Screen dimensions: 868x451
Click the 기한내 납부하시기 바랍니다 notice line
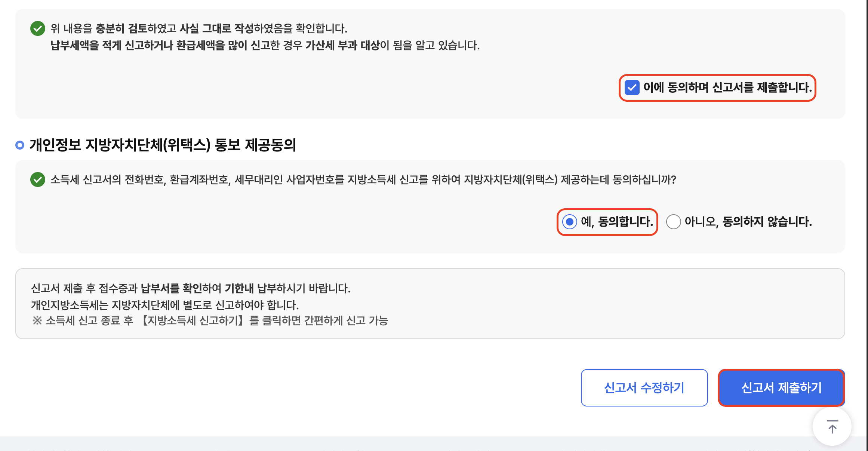(x=191, y=288)
